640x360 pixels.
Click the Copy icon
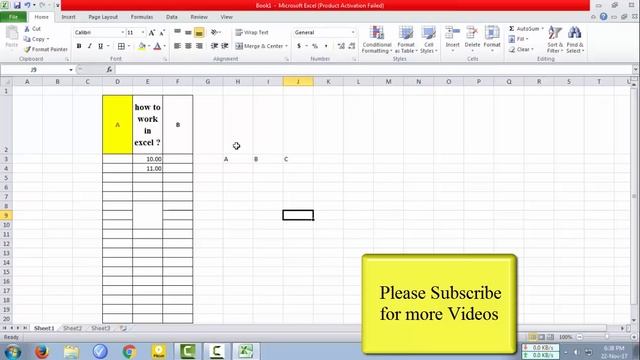pyautogui.click(x=27, y=39)
